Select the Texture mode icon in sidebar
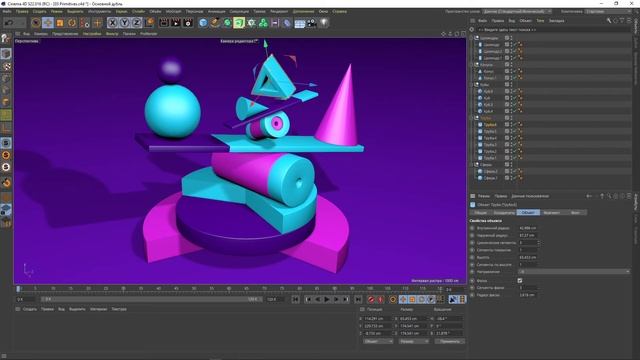 [6, 66]
